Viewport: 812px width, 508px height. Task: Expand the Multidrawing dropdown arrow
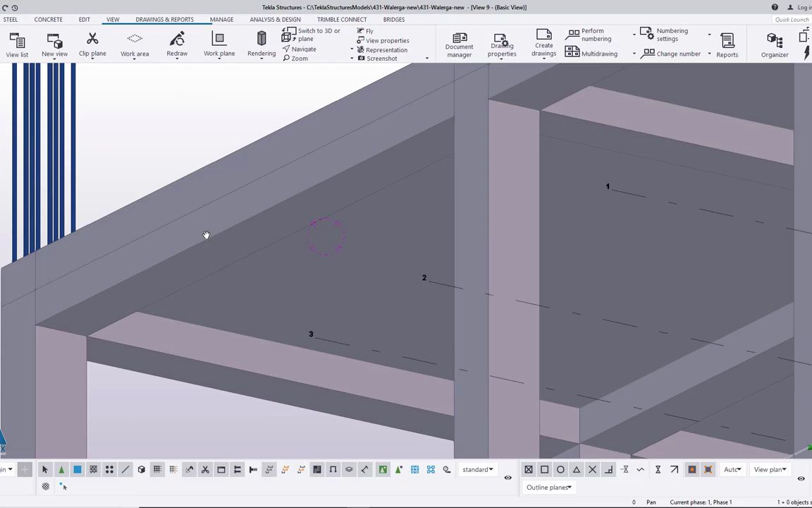(634, 54)
